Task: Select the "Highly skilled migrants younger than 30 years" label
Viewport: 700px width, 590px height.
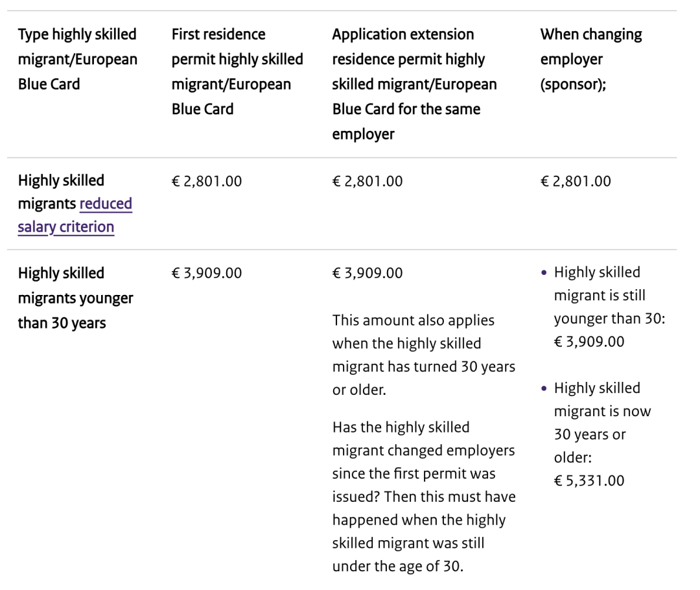Action: click(x=75, y=298)
